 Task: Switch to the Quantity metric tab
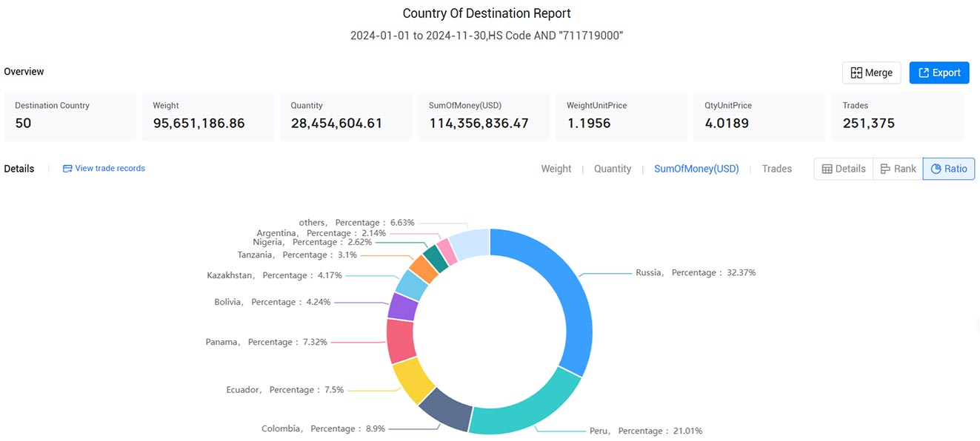[x=613, y=169]
